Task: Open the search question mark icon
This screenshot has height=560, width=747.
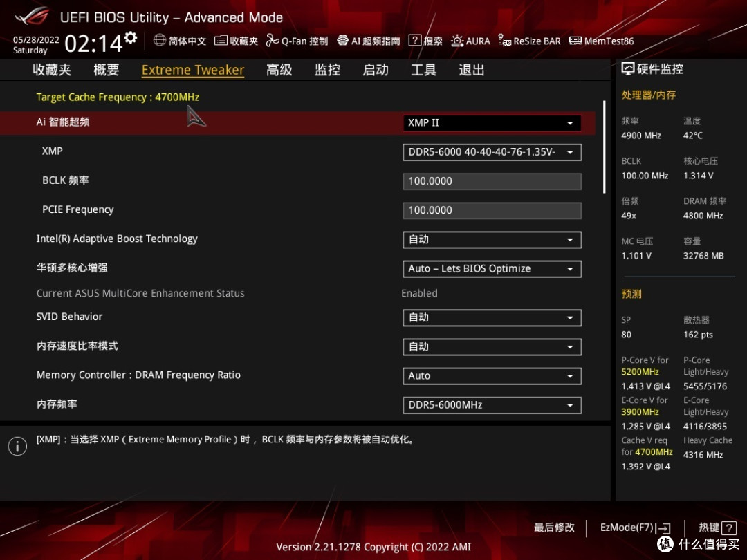Action: coord(414,41)
